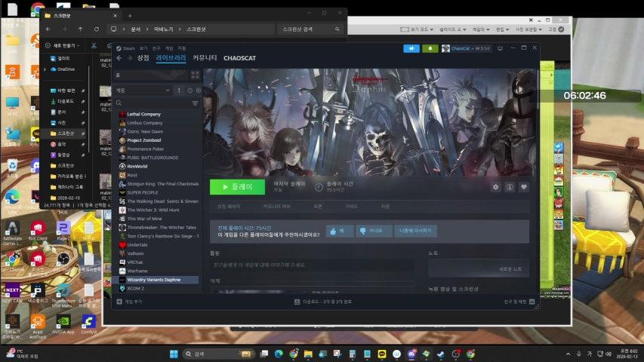The height and width of the screenshot is (362, 644).
Task: Expand the 게임 category dropdown
Action: (169, 90)
